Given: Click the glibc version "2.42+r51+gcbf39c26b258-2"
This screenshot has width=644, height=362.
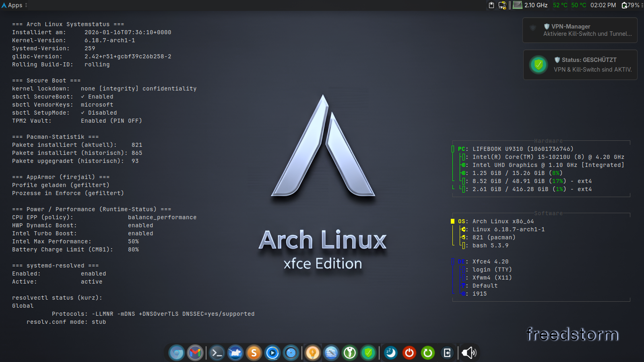Looking at the screenshot, I should [128, 56].
